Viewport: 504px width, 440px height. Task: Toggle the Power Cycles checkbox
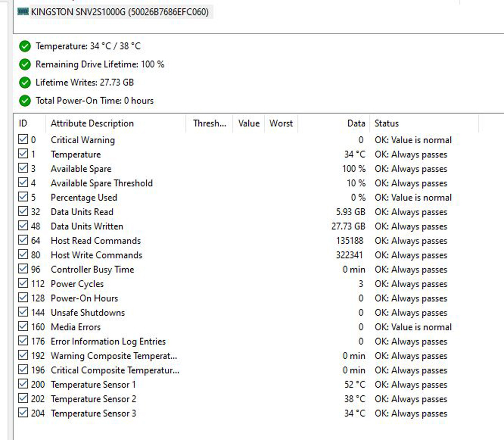pyautogui.click(x=23, y=283)
